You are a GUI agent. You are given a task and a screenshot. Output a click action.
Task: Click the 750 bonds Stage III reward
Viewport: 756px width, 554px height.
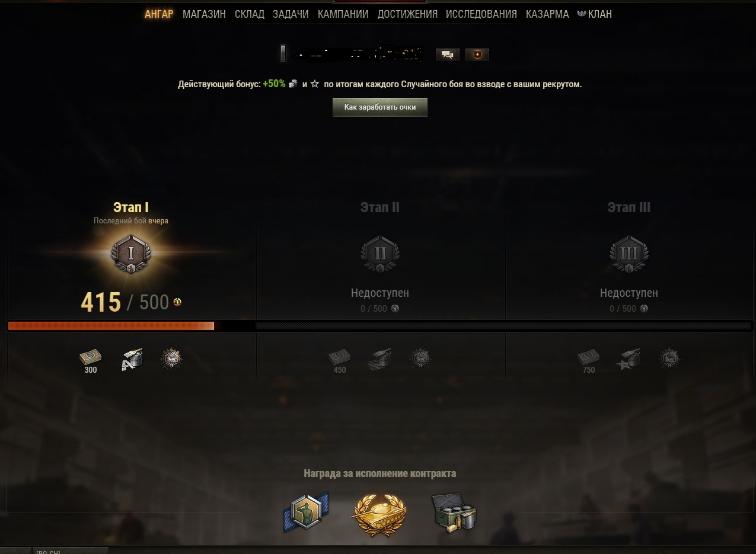coord(589,357)
